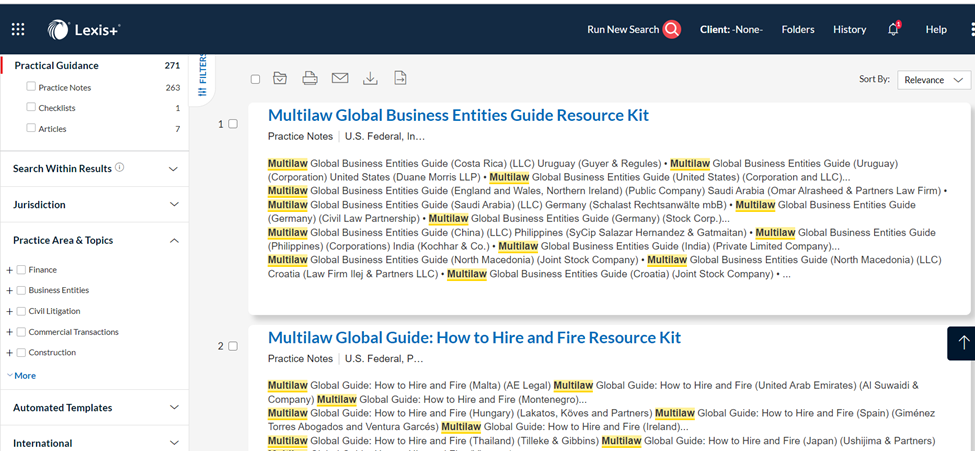This screenshot has width=975, height=451.
Task: Expand the Jurisdiction filter section
Action: pyautogui.click(x=173, y=205)
